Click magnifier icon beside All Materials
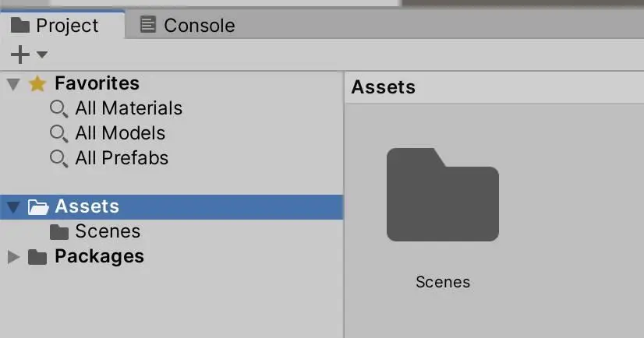The width and height of the screenshot is (644, 338). pos(58,109)
